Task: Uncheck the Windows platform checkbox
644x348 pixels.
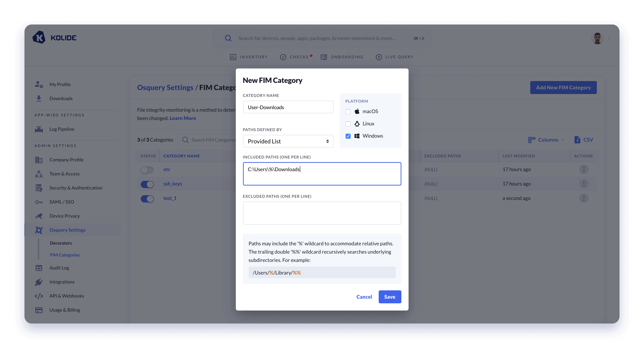Action: pos(348,136)
